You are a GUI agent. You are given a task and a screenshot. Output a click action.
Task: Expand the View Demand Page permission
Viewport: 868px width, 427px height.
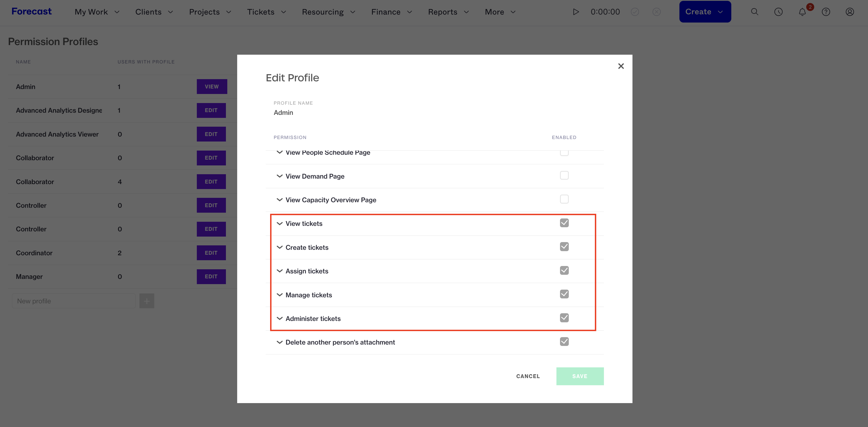point(280,176)
